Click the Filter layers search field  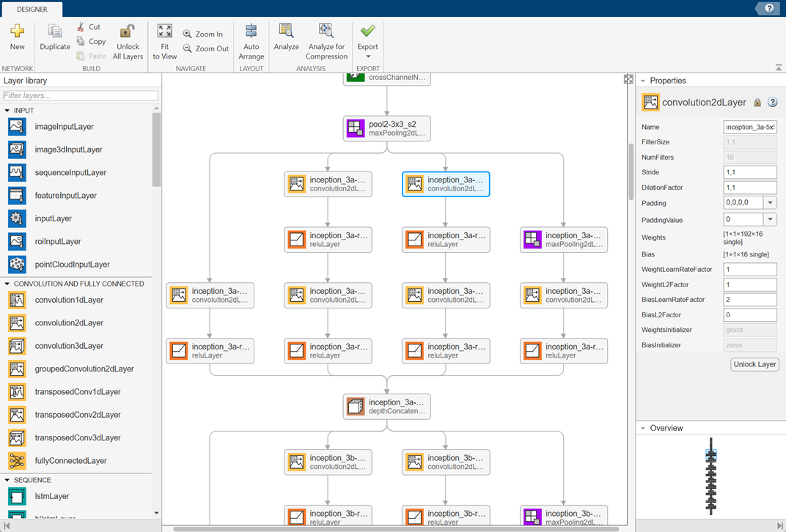pyautogui.click(x=80, y=95)
